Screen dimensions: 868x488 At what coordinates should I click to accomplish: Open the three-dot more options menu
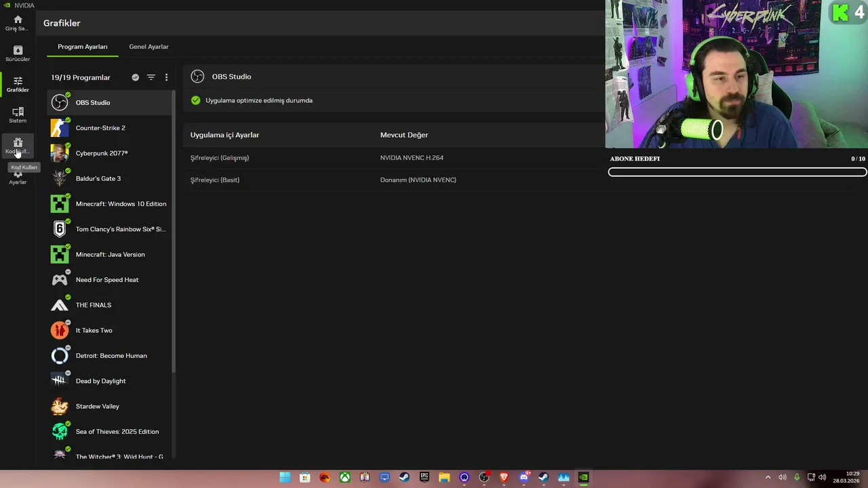166,77
